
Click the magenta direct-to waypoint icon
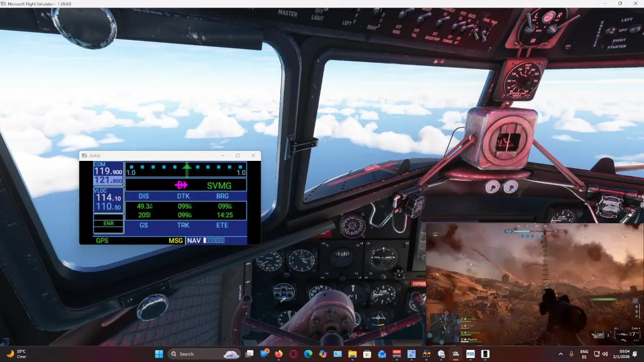[181, 185]
